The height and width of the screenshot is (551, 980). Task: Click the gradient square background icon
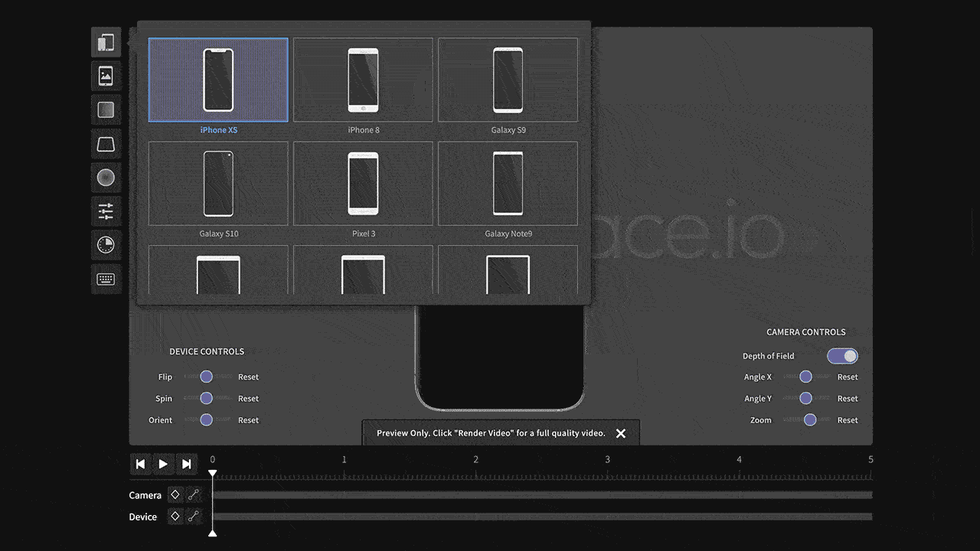pyautogui.click(x=106, y=109)
